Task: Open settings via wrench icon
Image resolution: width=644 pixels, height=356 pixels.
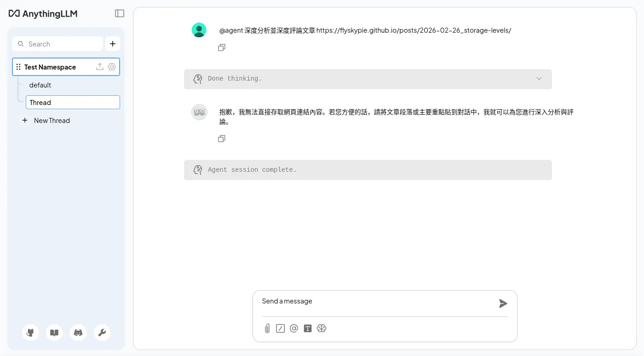Action: tap(102, 333)
